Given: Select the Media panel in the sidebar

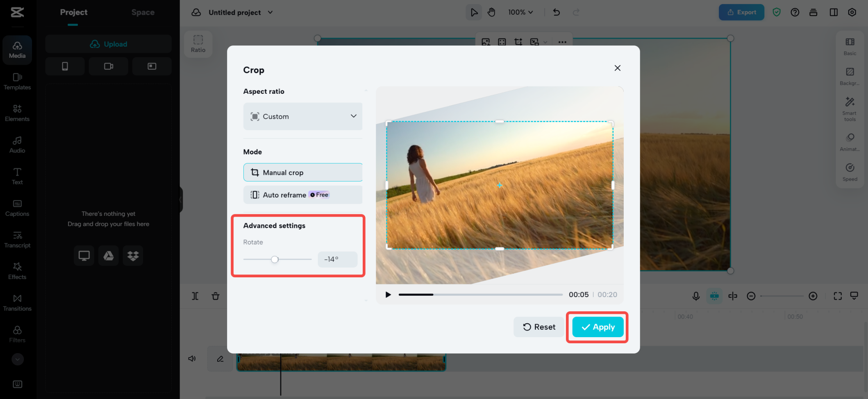Looking at the screenshot, I should coord(17,49).
